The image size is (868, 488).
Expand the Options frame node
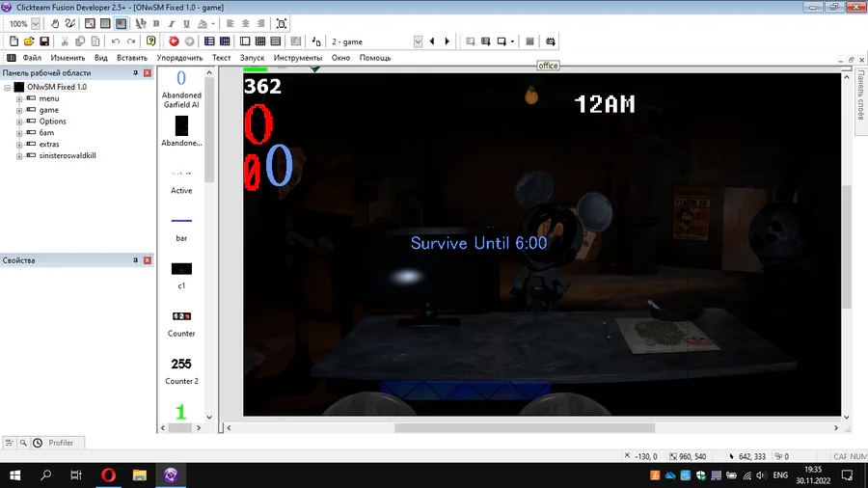19,122
